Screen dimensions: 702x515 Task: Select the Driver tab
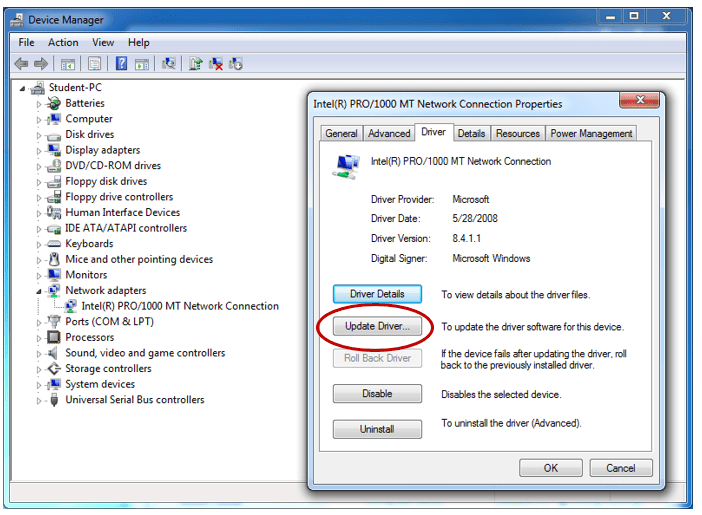[x=434, y=132]
